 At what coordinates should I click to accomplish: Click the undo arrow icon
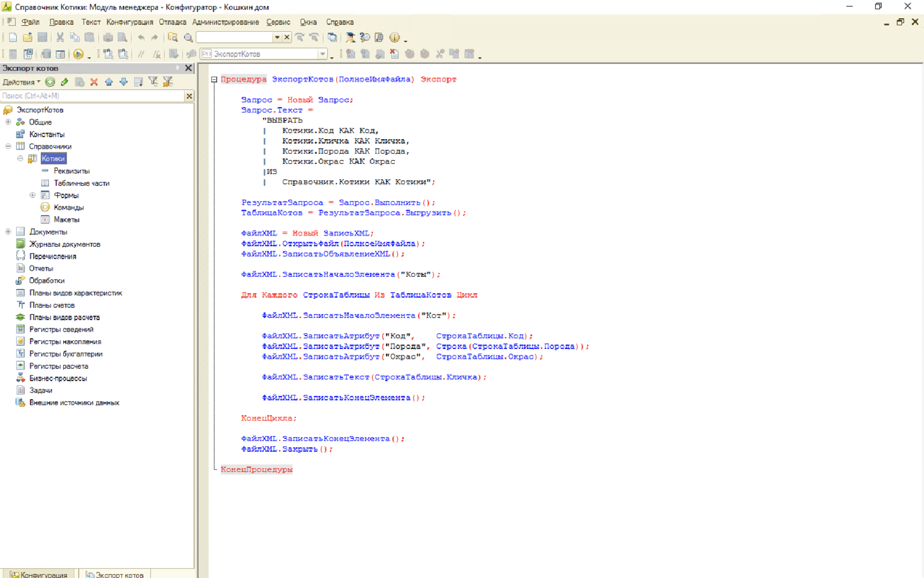[141, 37]
